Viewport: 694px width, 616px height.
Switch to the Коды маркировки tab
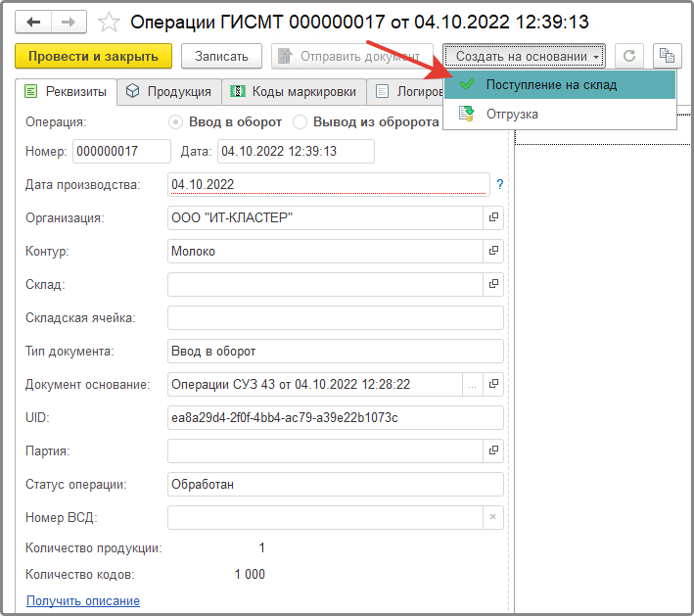[294, 92]
